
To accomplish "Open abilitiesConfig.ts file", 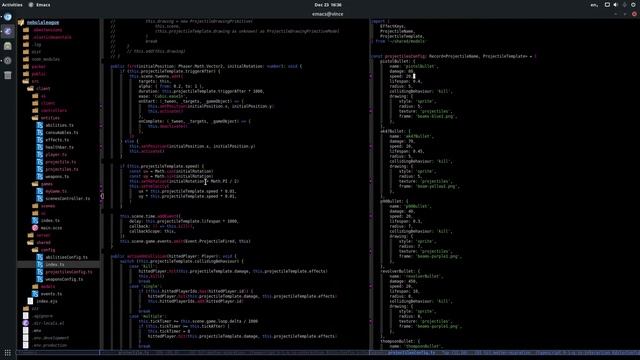I will pos(67,257).
